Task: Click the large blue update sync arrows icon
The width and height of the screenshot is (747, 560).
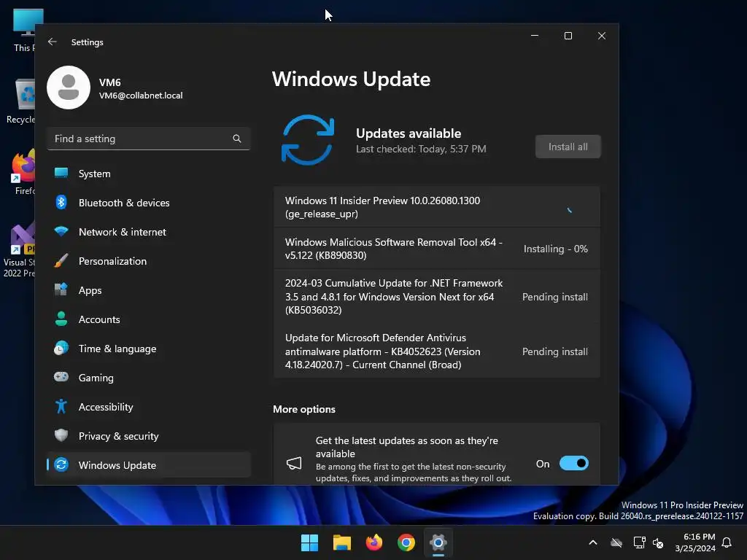Action: pyautogui.click(x=308, y=140)
